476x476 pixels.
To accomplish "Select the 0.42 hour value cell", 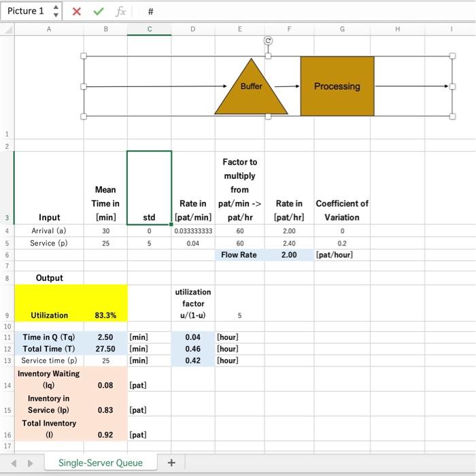I will pyautogui.click(x=193, y=360).
